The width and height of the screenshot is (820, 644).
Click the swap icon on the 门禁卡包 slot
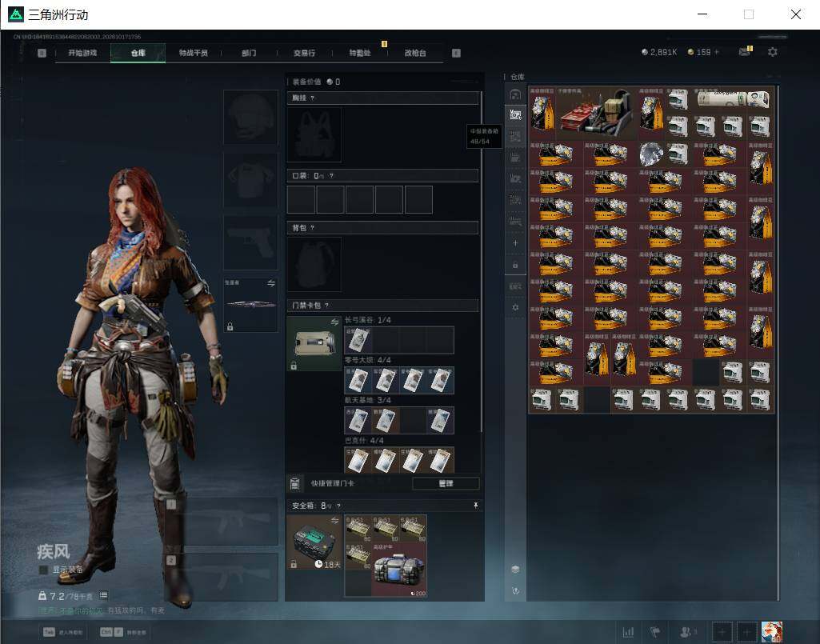334,322
